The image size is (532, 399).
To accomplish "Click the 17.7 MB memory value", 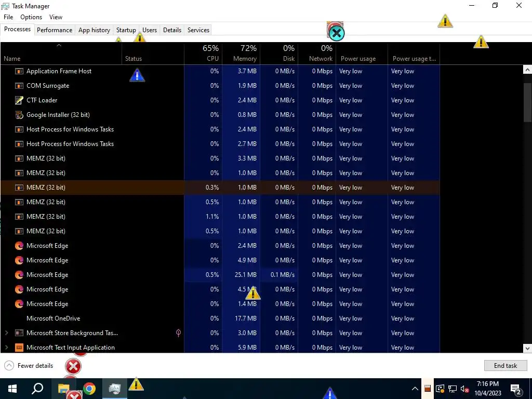I will click(x=246, y=318).
